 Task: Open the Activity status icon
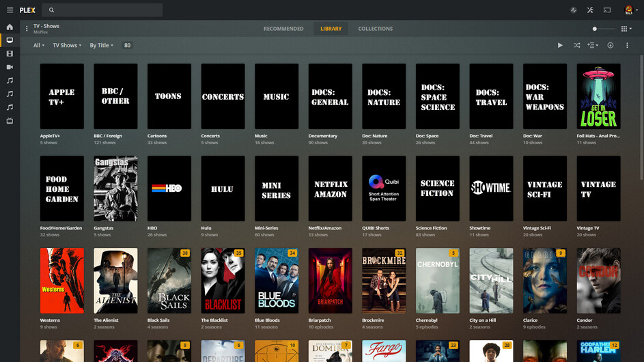click(574, 10)
